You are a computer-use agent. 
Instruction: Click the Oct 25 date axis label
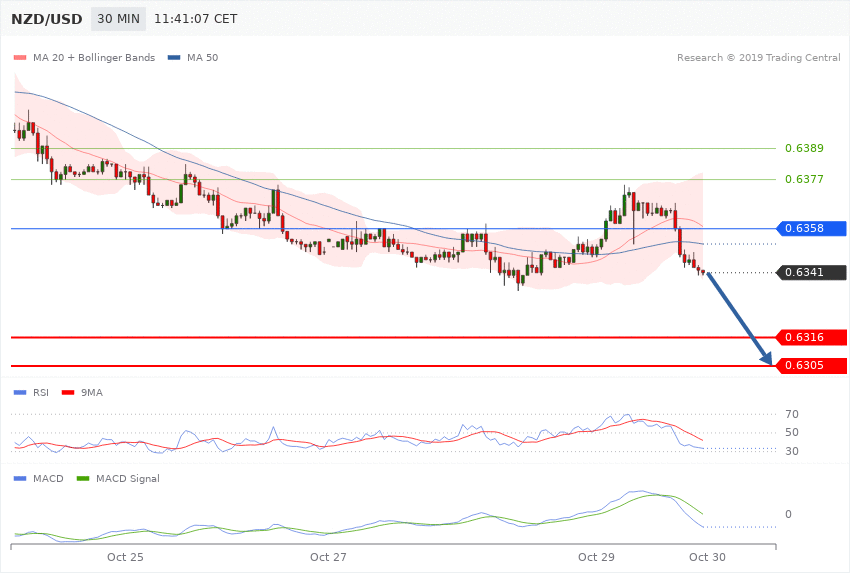click(x=125, y=557)
